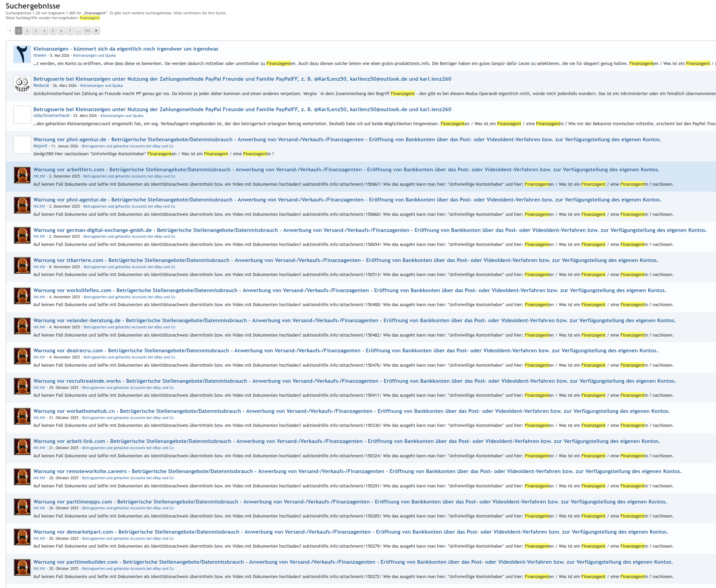The height and width of the screenshot is (588, 716).
Task: Click the blank avatar of oldschmatterhand
Action: [22, 115]
